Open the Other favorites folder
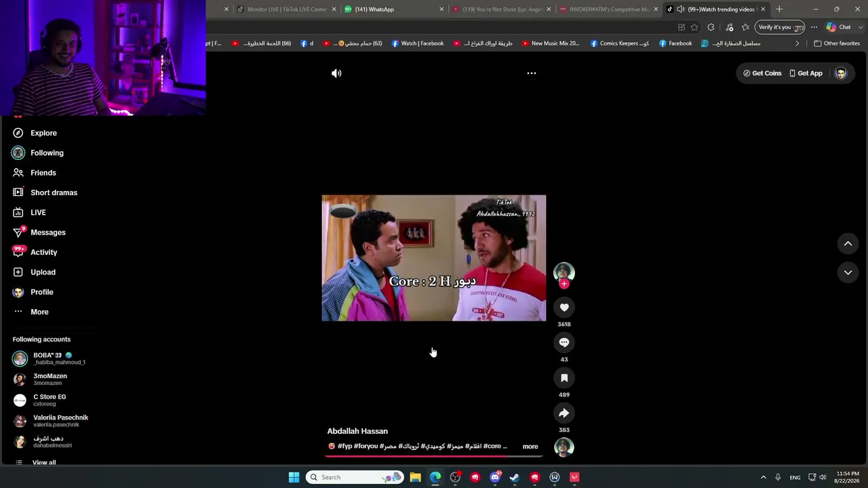Screen dimensions: 868x488 click(837, 43)
